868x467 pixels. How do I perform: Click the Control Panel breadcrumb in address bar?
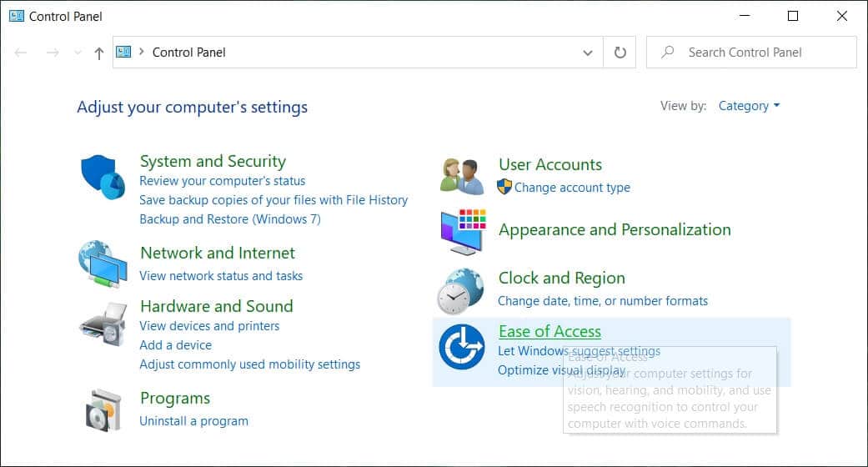coord(188,52)
